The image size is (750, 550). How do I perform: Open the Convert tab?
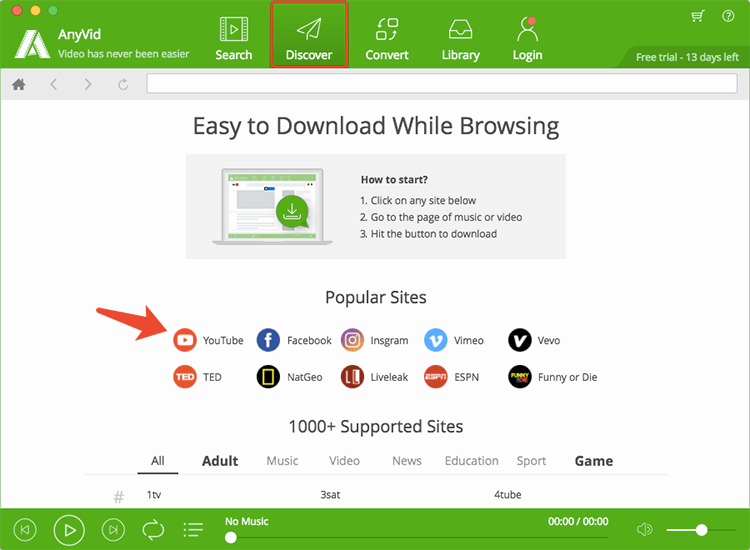pyautogui.click(x=386, y=38)
